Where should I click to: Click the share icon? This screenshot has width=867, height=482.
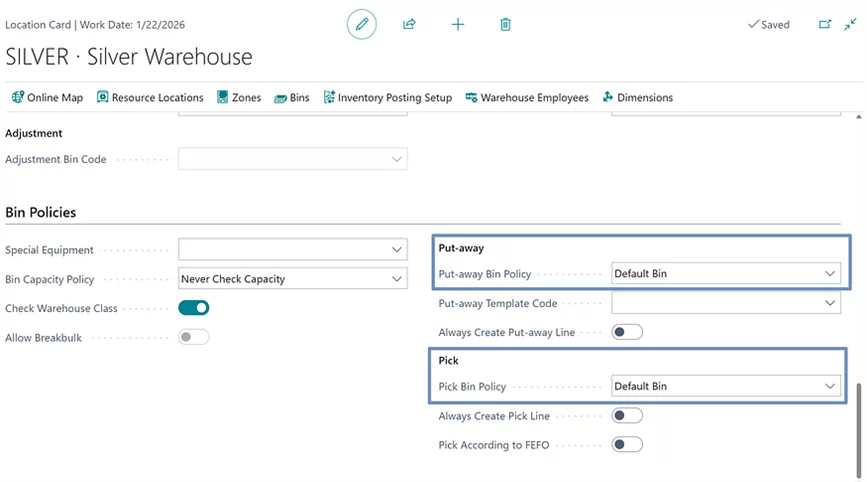[409, 24]
